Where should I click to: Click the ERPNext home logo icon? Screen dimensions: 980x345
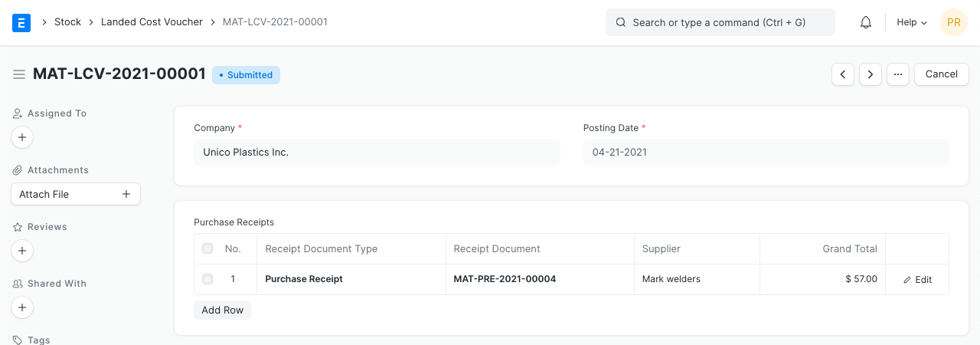(x=21, y=22)
